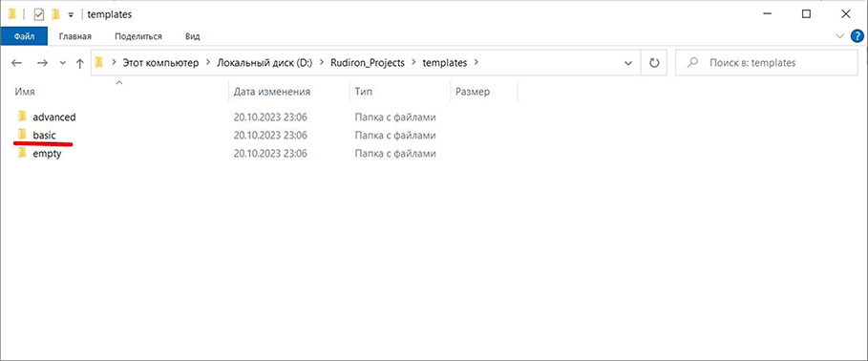868x361 pixels.
Task: Maximize the templates window
Action: [x=806, y=14]
